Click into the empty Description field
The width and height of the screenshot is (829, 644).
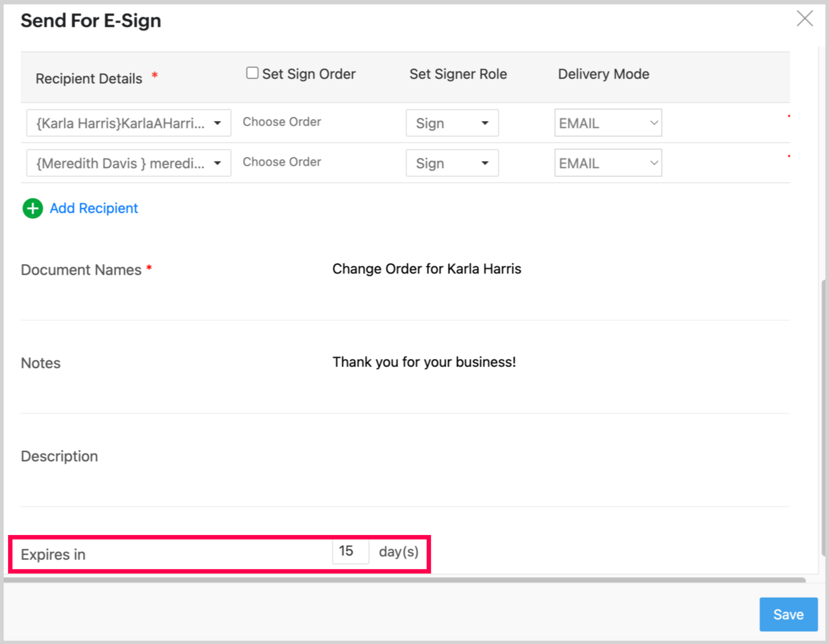coord(466,457)
